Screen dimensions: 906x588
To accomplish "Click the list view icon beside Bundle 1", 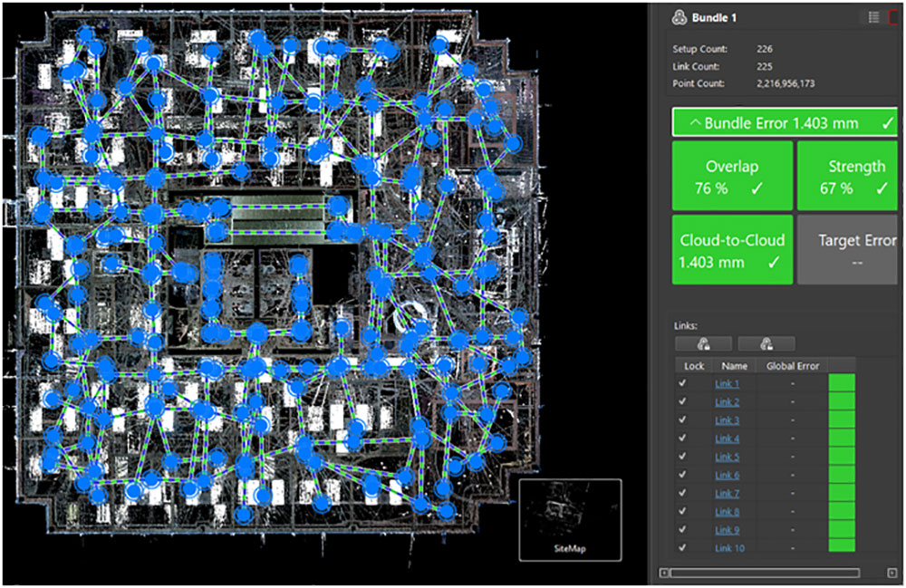I will click(x=872, y=16).
